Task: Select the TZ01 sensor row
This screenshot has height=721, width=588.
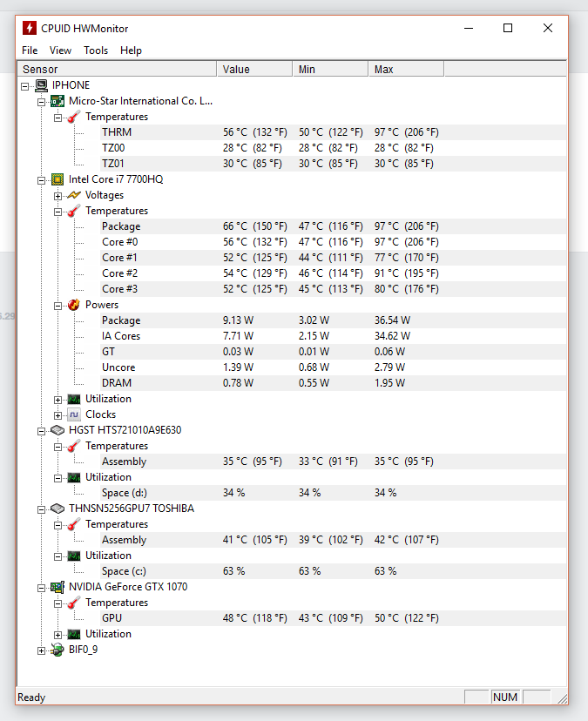Action: 333,164
